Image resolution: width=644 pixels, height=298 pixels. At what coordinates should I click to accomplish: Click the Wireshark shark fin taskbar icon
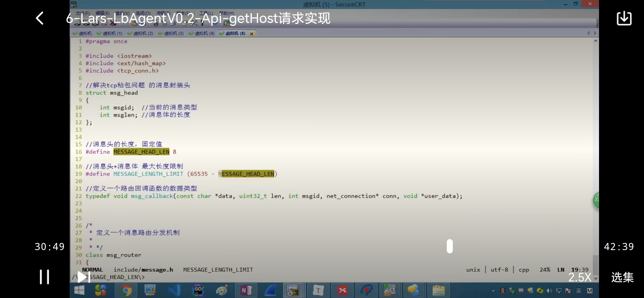pos(270,290)
